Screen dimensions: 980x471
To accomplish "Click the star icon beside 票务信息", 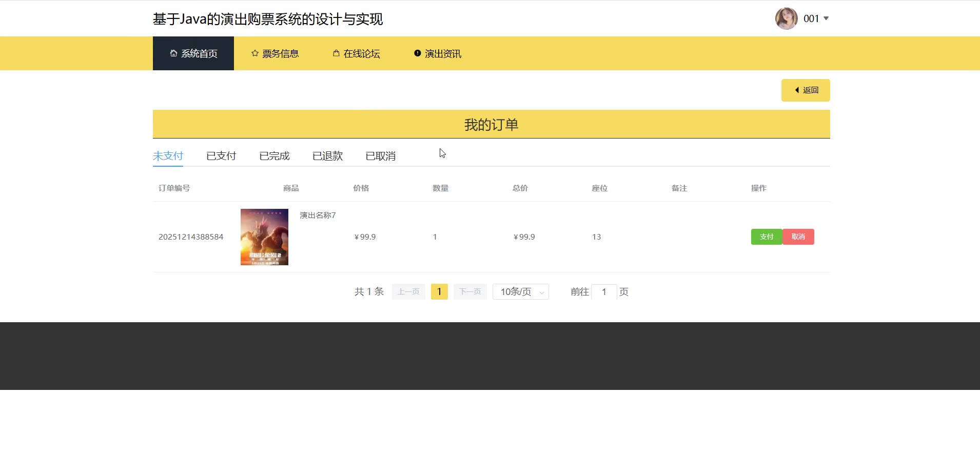I will click(255, 53).
